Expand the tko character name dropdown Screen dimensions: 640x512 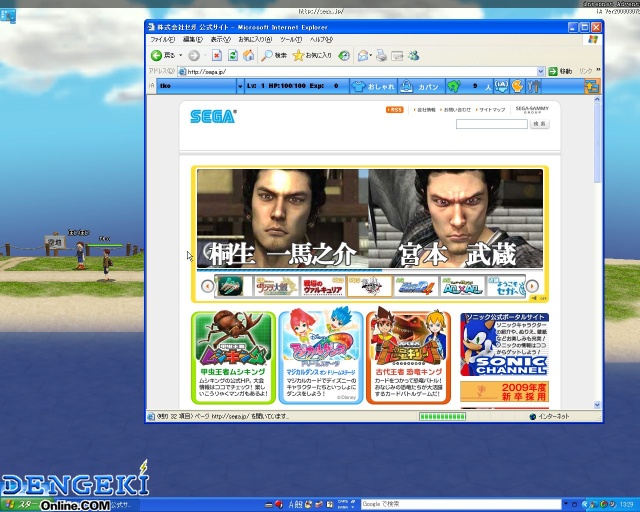240,86
